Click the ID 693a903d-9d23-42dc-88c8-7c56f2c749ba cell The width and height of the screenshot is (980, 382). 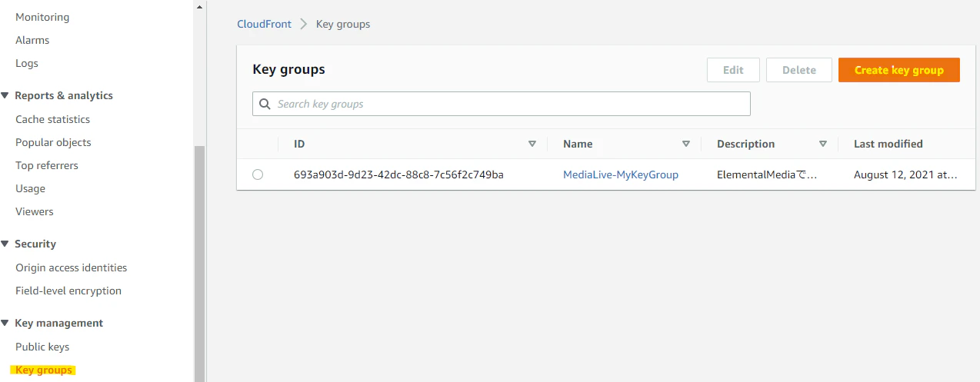398,174
